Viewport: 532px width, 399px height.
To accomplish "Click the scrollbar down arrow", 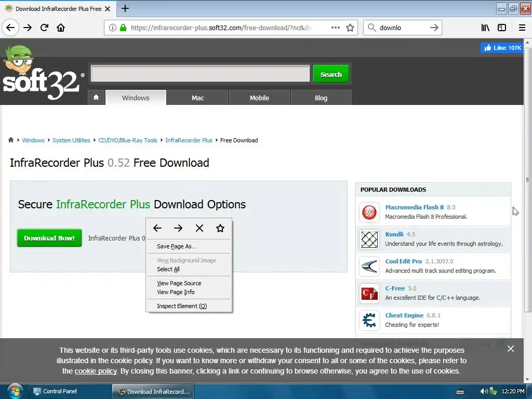I will tap(528, 379).
